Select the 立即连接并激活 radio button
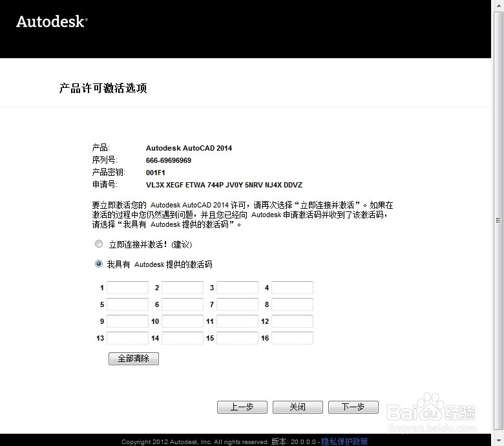 (x=99, y=244)
